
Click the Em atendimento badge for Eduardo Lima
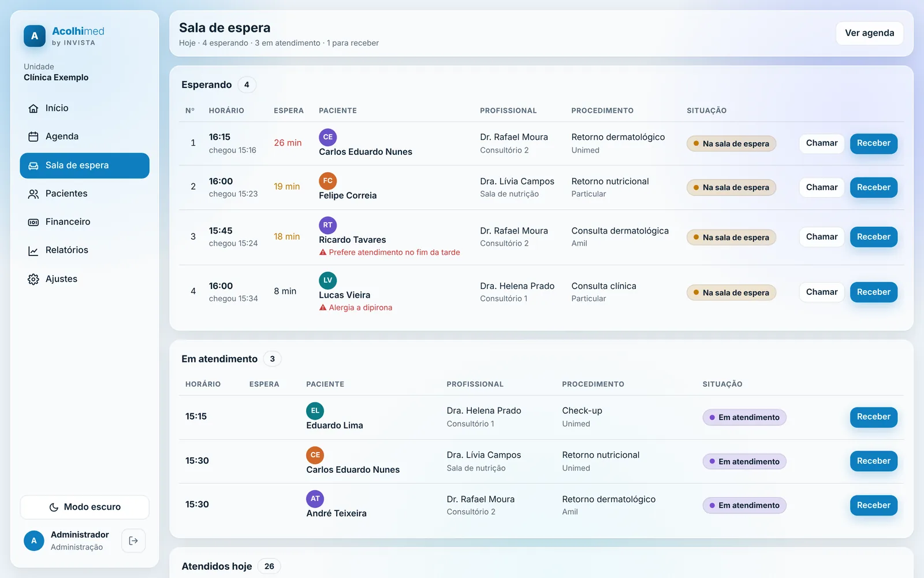(x=744, y=417)
